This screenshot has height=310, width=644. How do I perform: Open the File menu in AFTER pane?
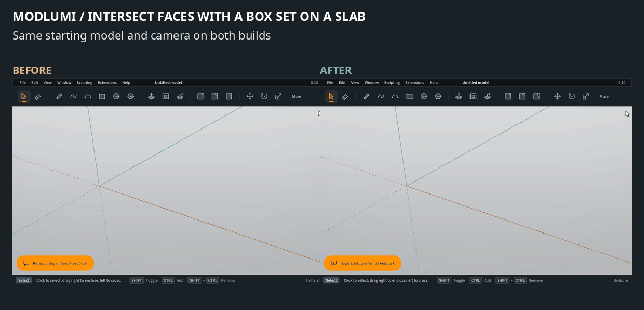330,83
